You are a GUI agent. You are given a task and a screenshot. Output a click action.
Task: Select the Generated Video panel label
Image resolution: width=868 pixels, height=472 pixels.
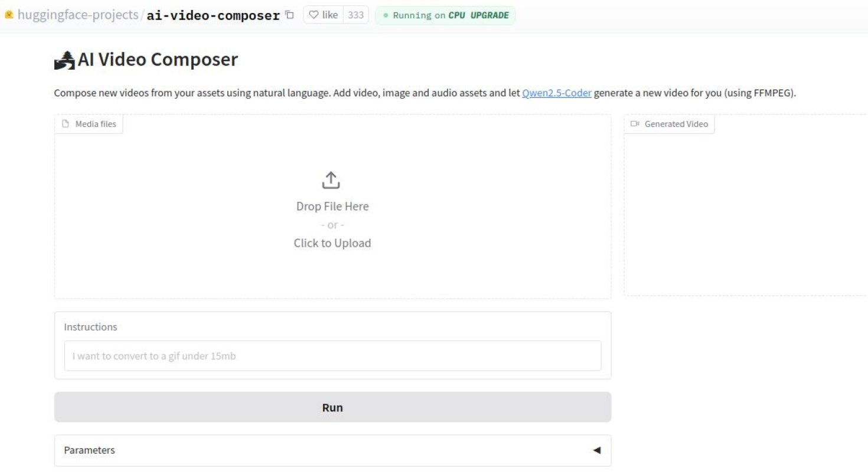click(x=670, y=123)
